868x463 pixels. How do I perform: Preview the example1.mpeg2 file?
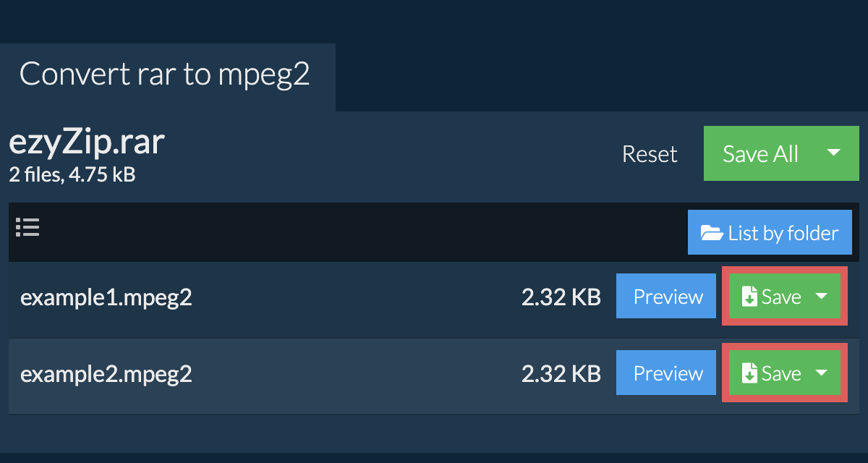(x=668, y=297)
